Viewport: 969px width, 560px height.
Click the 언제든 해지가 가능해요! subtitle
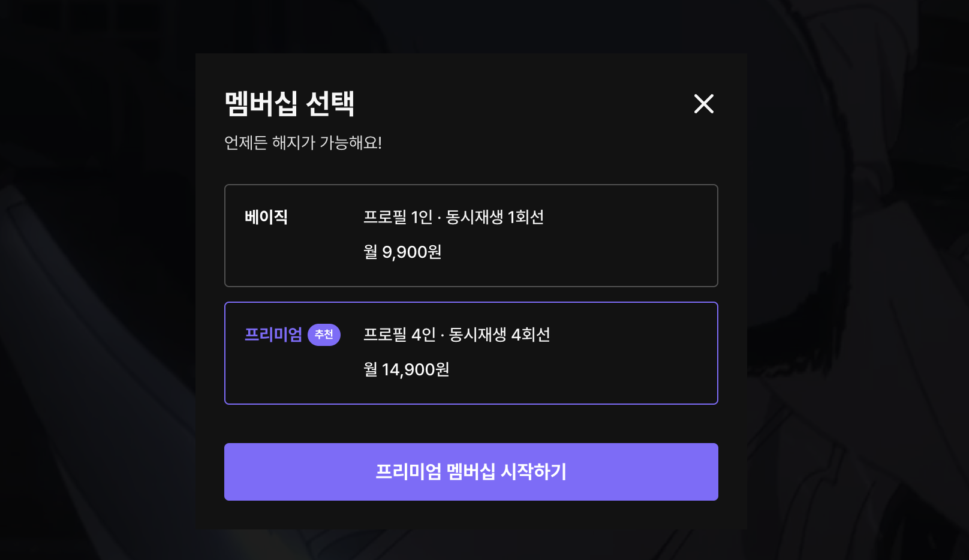point(303,143)
